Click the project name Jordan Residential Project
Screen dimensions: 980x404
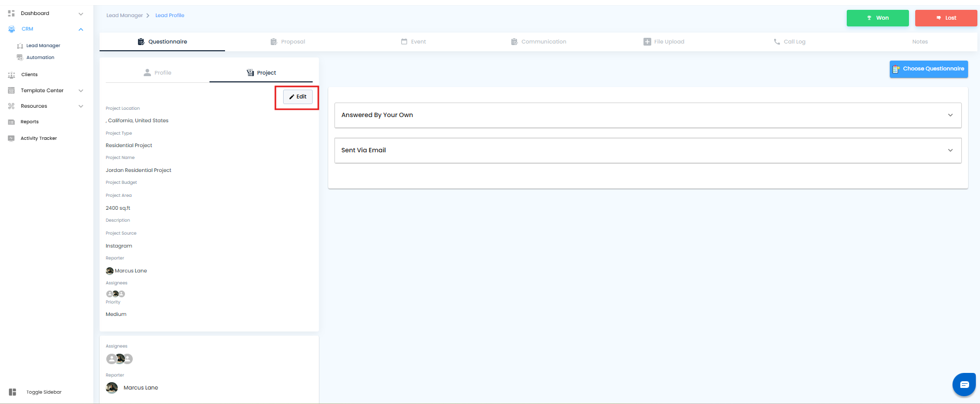pos(138,170)
